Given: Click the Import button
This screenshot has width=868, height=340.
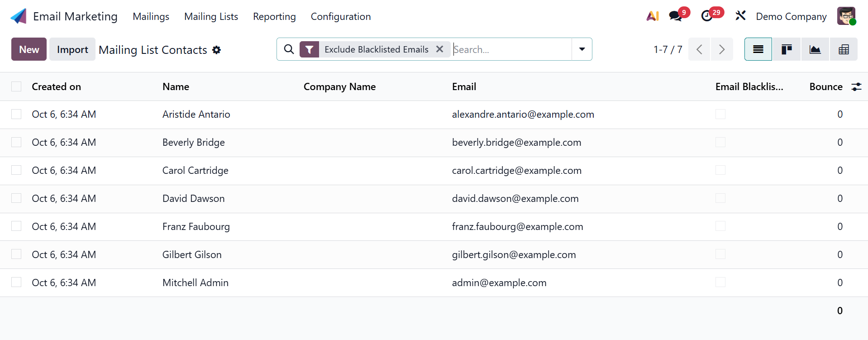Looking at the screenshot, I should [72, 49].
